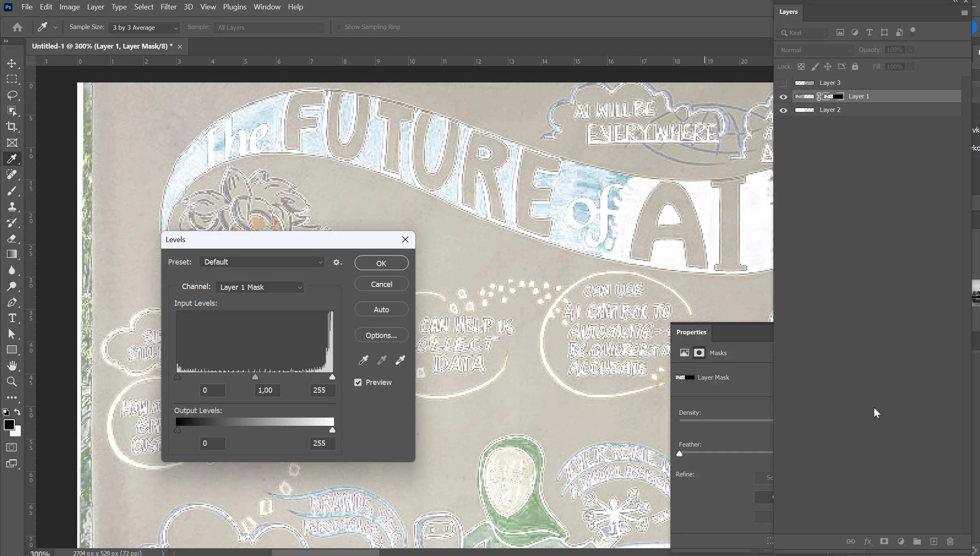980x556 pixels.
Task: Show Layer 3 using its visibility box
Action: click(x=783, y=83)
